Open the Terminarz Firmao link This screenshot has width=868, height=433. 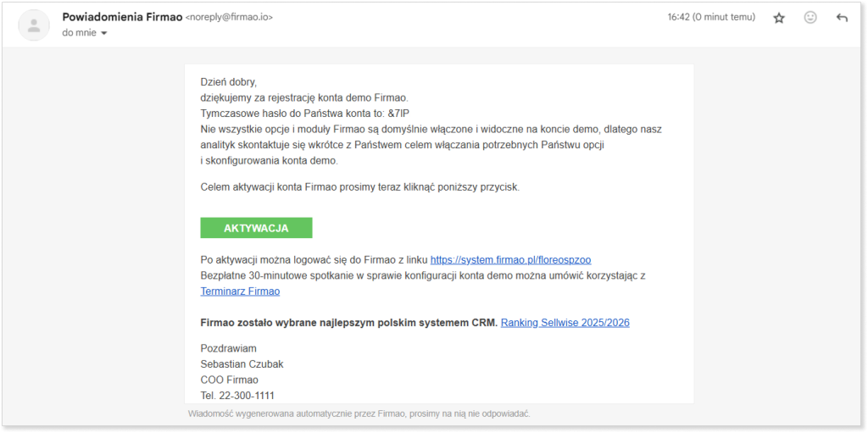[240, 291]
